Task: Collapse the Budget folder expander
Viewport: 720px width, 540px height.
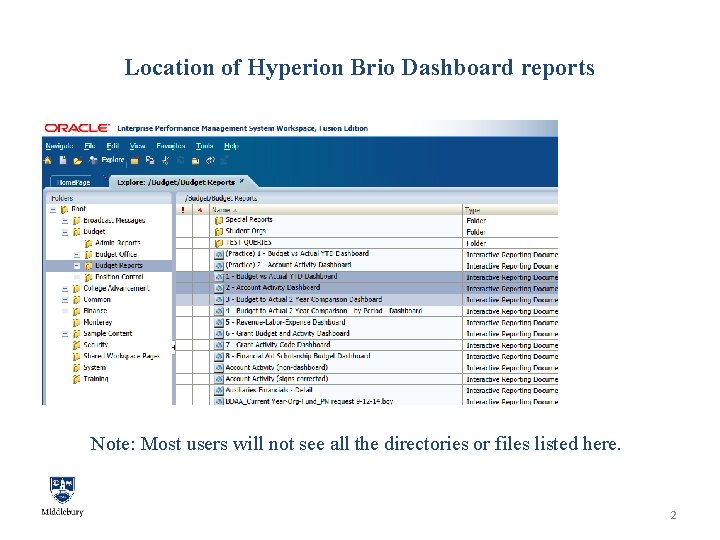Action: click(x=65, y=232)
